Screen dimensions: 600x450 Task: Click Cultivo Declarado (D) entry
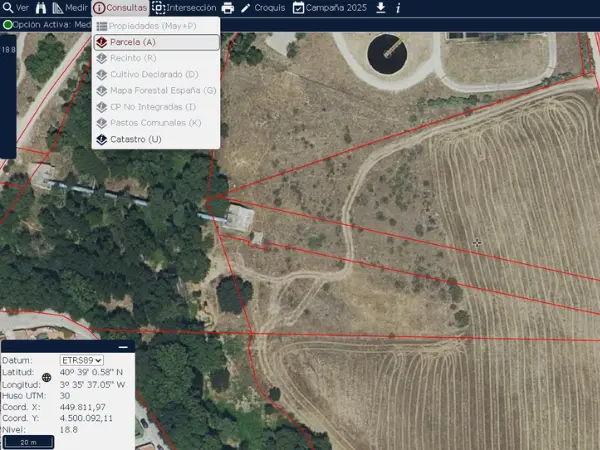155,75
